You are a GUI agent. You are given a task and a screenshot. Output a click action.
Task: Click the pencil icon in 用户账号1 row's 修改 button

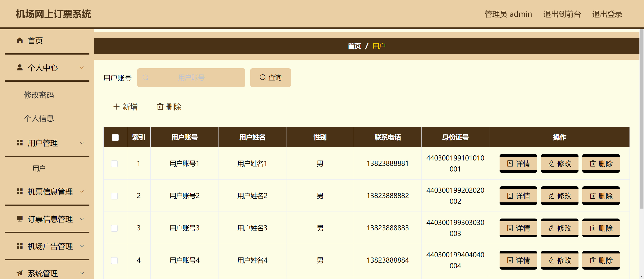click(x=551, y=164)
